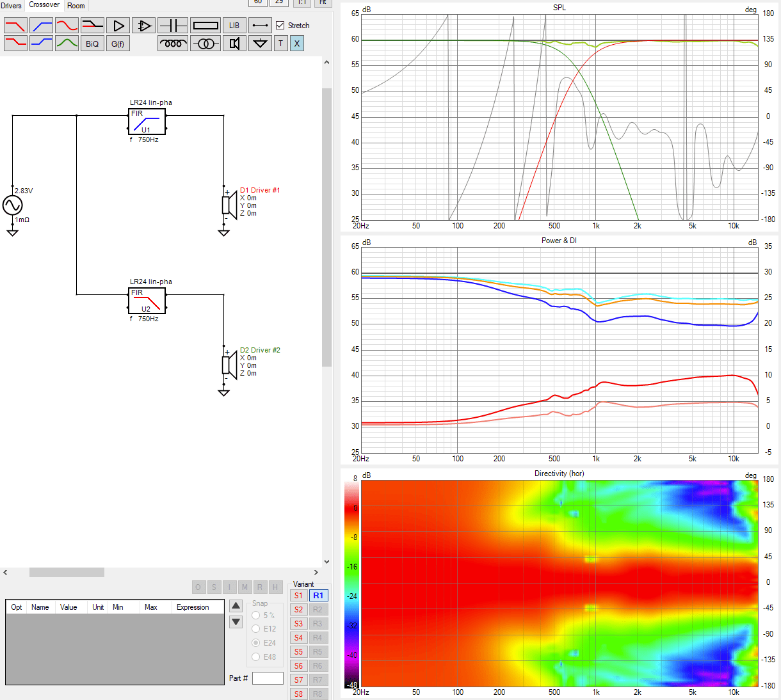Viewport: 781px width, 700px height.
Task: Activate variant S3
Action: pyautogui.click(x=298, y=624)
